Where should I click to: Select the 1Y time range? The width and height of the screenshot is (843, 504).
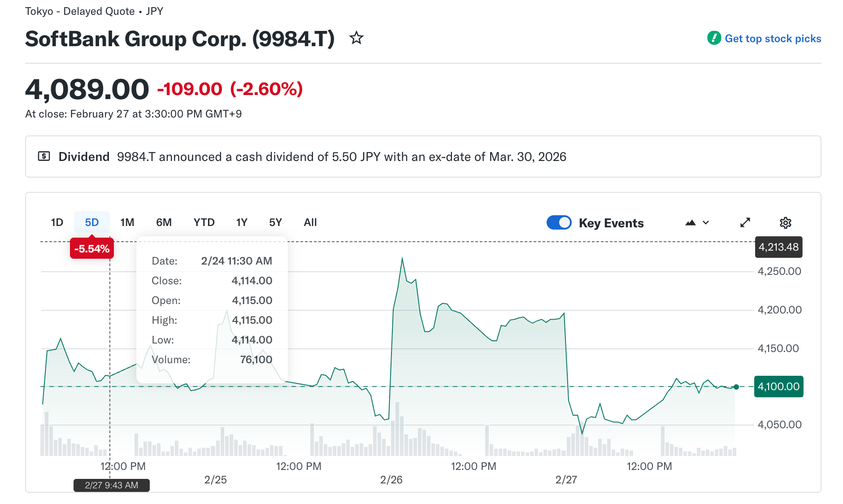coord(242,222)
